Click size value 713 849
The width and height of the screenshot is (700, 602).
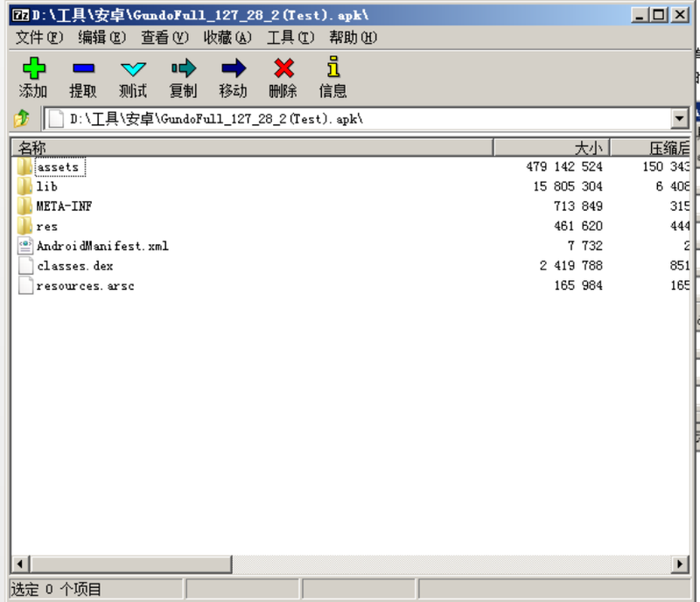pyautogui.click(x=578, y=206)
